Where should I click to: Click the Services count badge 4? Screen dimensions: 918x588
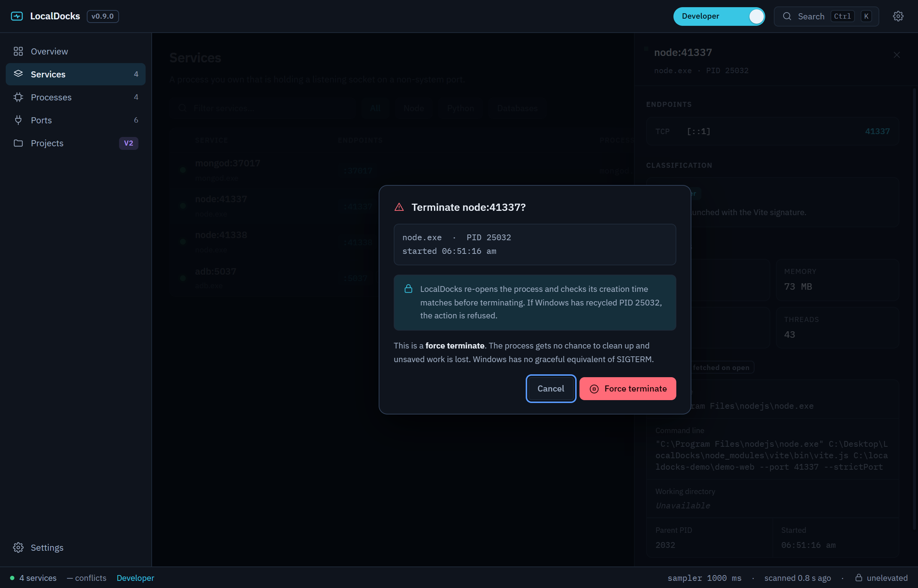click(136, 74)
